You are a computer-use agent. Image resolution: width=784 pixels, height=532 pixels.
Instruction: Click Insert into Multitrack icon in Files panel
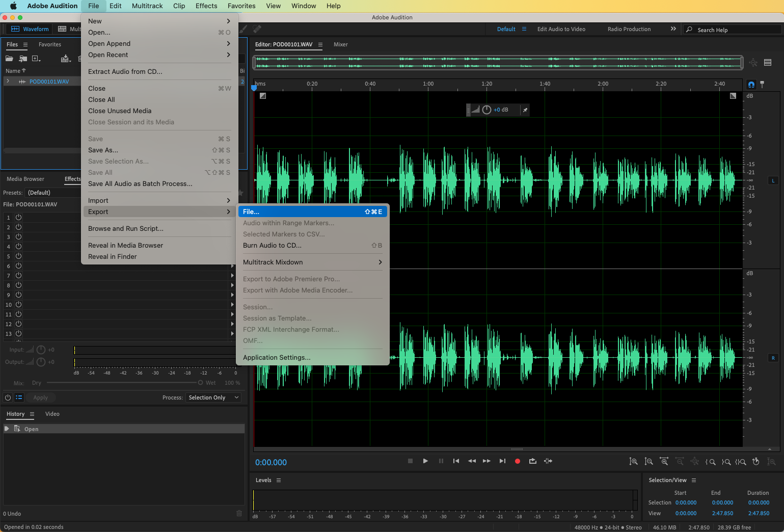pos(66,59)
